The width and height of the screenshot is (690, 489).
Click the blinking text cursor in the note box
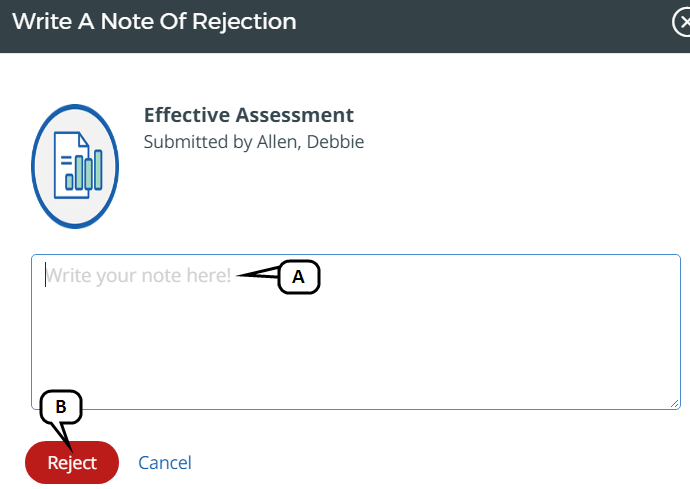pyautogui.click(x=45, y=275)
